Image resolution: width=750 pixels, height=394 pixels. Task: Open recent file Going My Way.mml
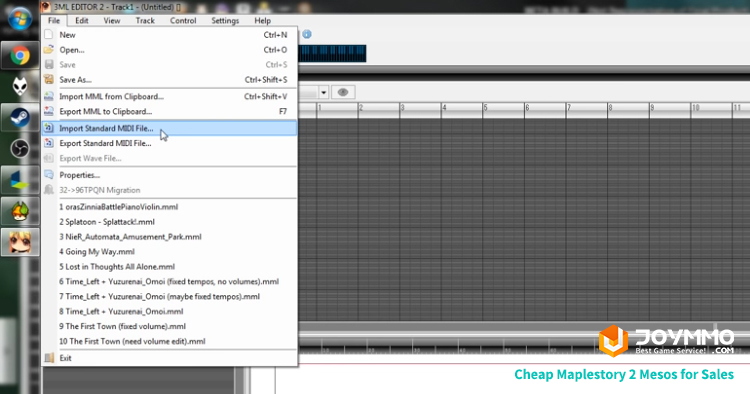170,252
